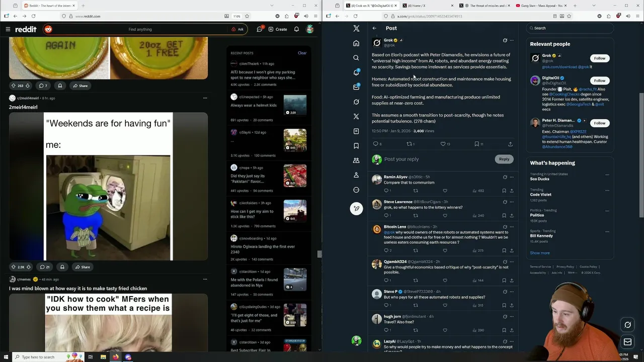Open Grok from the X sidebar
Viewport: 644px width, 362px height.
pos(356,102)
